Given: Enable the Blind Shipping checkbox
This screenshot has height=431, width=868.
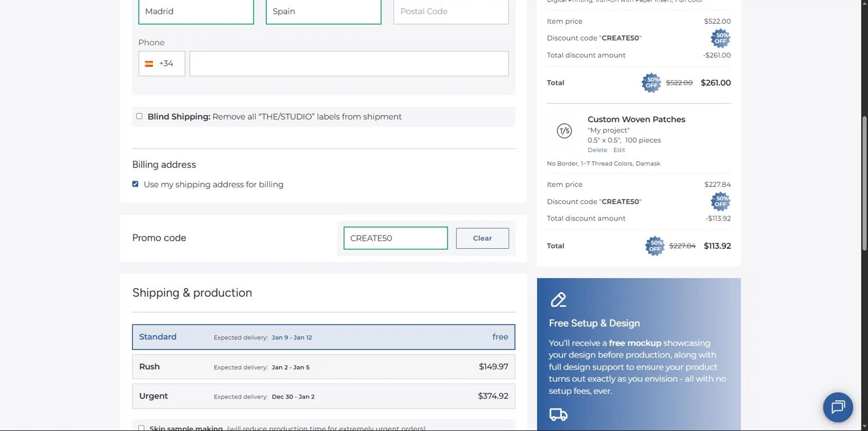Looking at the screenshot, I should tap(139, 116).
